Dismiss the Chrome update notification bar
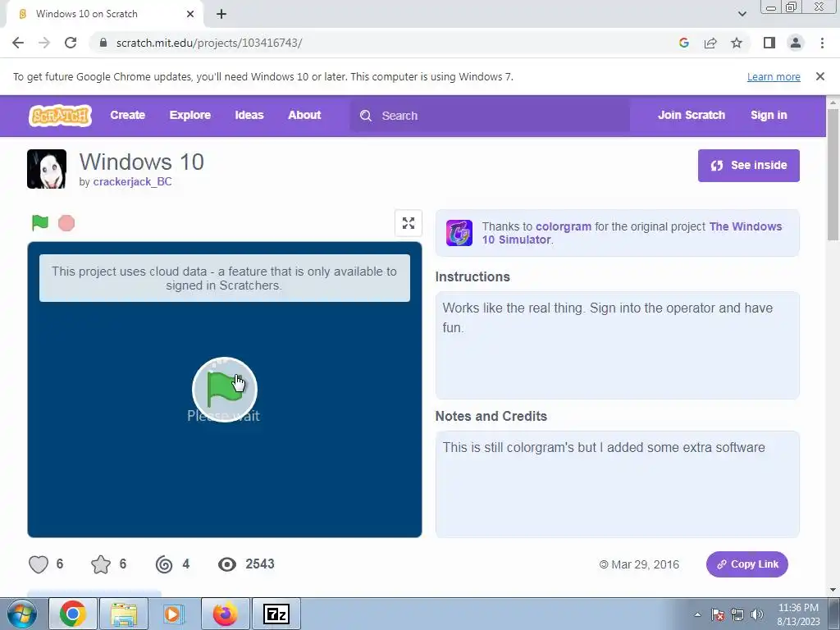The width and height of the screenshot is (840, 630). (x=820, y=76)
